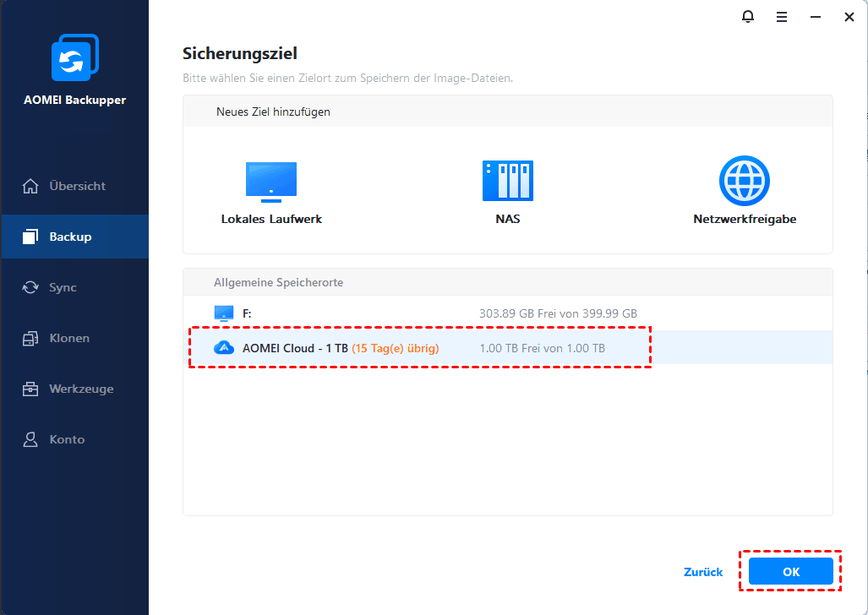This screenshot has height=615, width=868.
Task: Open the Backup section
Action: click(74, 237)
